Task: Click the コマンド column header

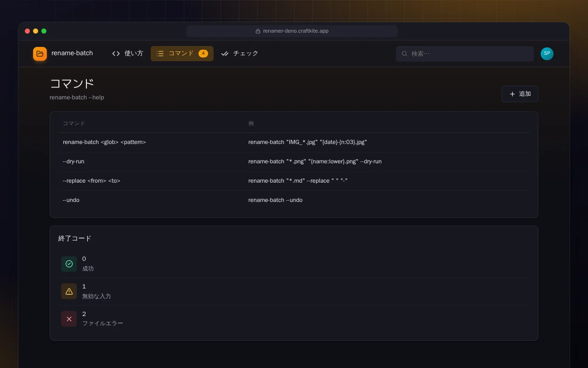Action: [x=74, y=123]
